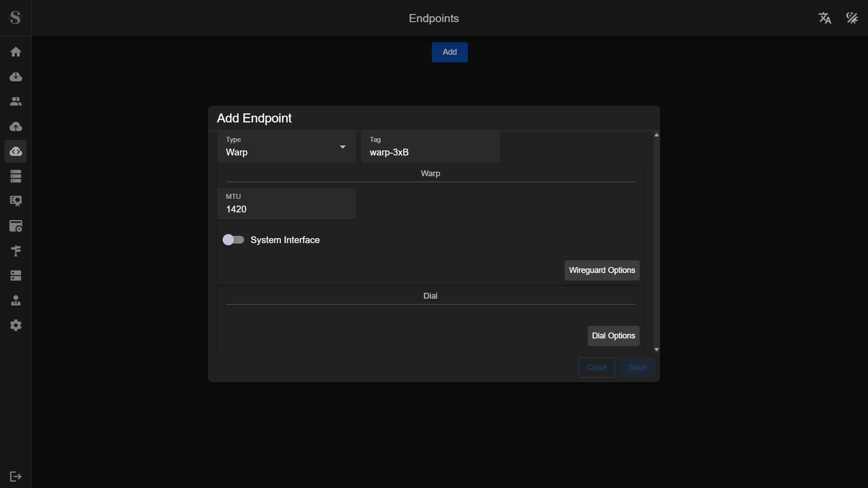
Task: Click the signpost sidebar icon
Action: tap(16, 251)
